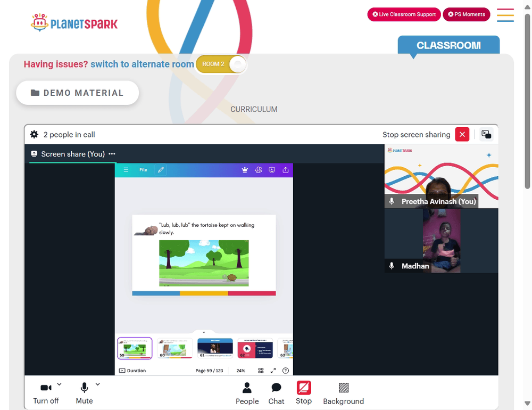This screenshot has width=532, height=410.
Task: Open DEMO MATERIAL folder
Action: 77,93
